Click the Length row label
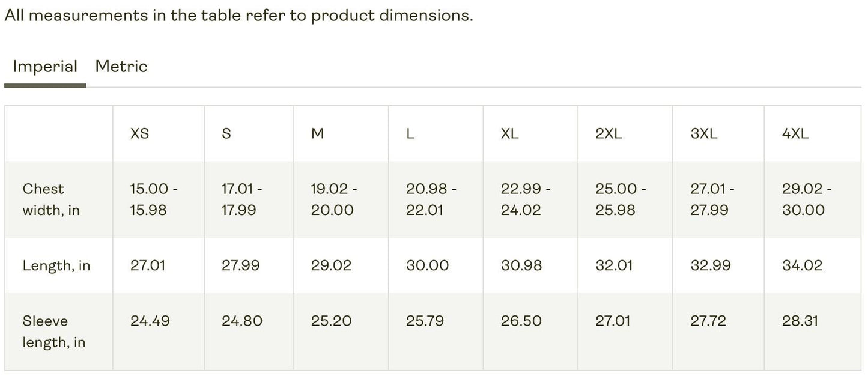868x379 pixels. [x=56, y=265]
